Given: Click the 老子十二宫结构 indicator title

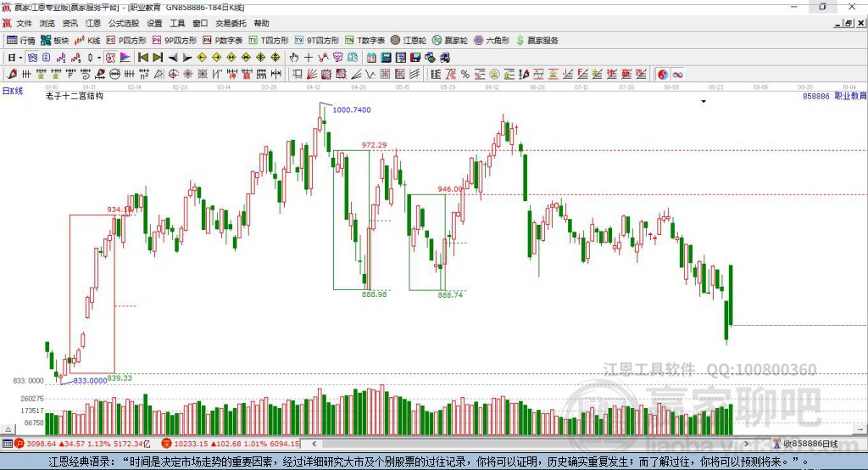Looking at the screenshot, I should pos(75,96).
